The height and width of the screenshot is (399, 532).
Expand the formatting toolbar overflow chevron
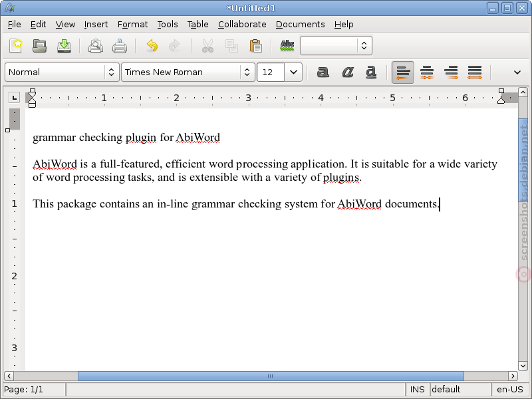click(517, 72)
